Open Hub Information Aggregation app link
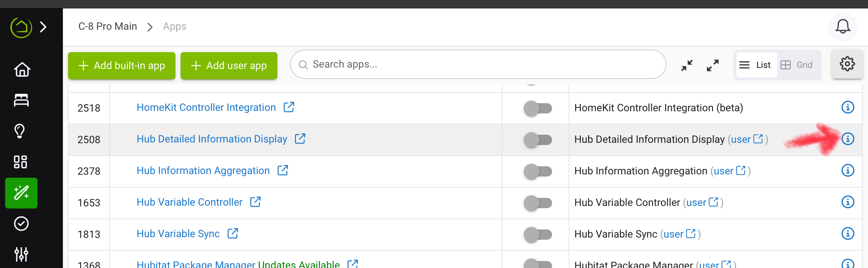 (x=203, y=171)
